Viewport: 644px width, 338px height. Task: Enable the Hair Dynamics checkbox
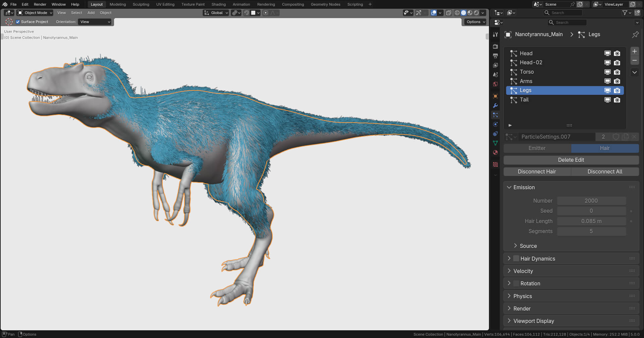point(516,259)
